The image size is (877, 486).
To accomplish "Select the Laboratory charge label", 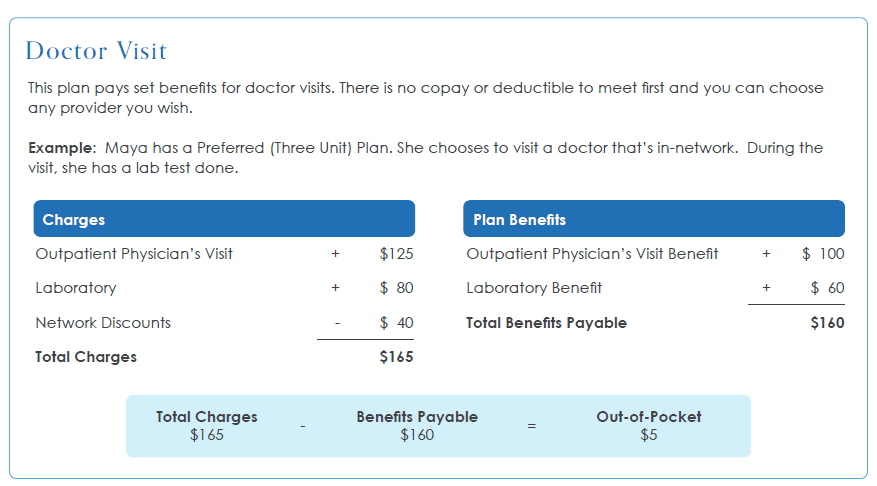I will 76,288.
